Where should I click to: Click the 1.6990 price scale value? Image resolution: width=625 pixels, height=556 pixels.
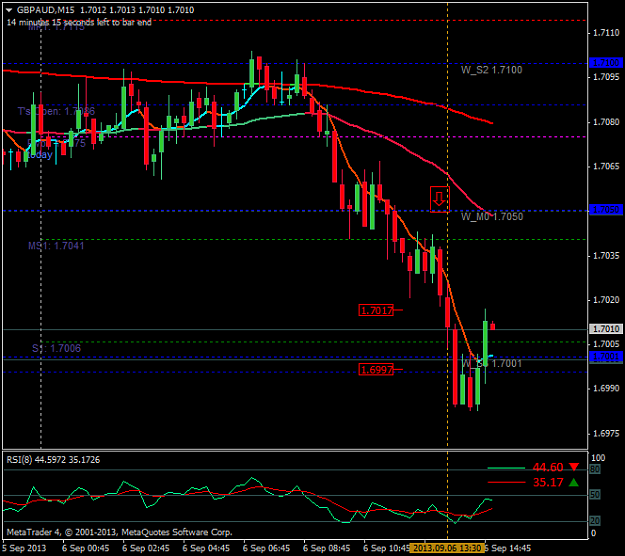click(x=606, y=389)
